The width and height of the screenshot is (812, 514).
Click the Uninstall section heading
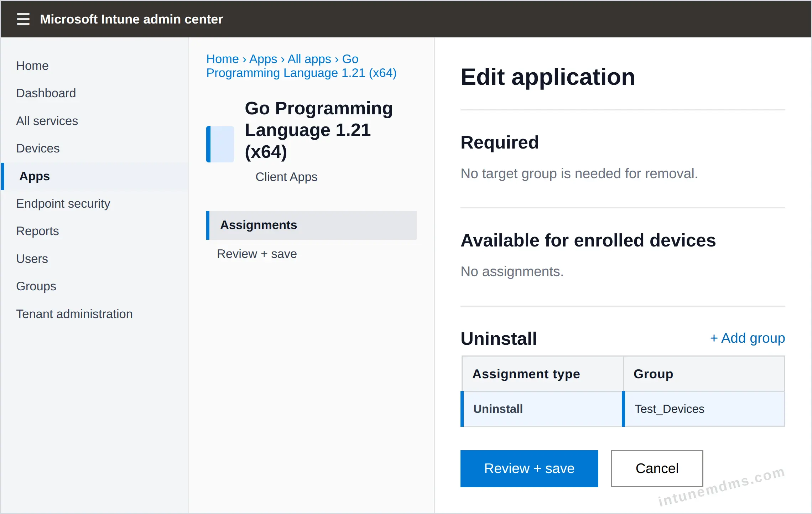499,338
